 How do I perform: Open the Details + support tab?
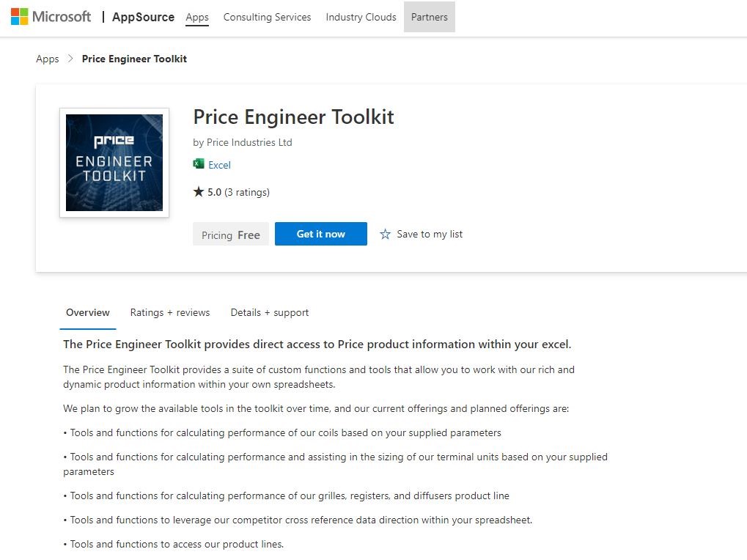pos(270,312)
